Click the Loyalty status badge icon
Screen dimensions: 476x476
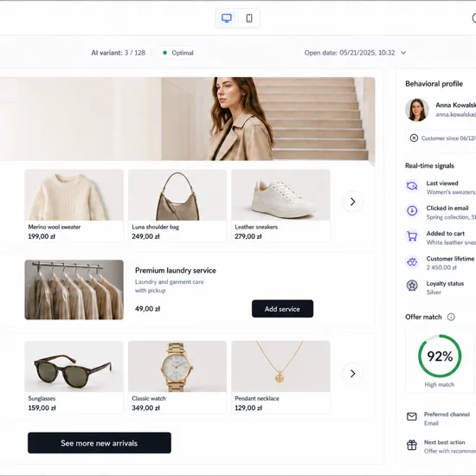tap(412, 286)
